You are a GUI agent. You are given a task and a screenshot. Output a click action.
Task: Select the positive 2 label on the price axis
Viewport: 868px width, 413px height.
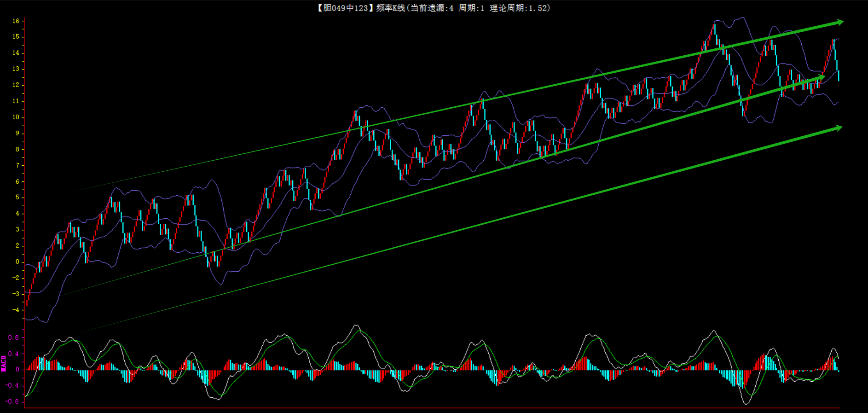[x=17, y=246]
